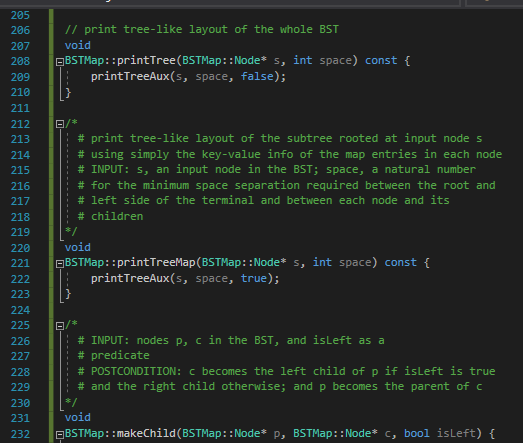Click the "INPUT: s, an input node" comment line
The width and height of the screenshot is (523, 443).
coord(277,169)
